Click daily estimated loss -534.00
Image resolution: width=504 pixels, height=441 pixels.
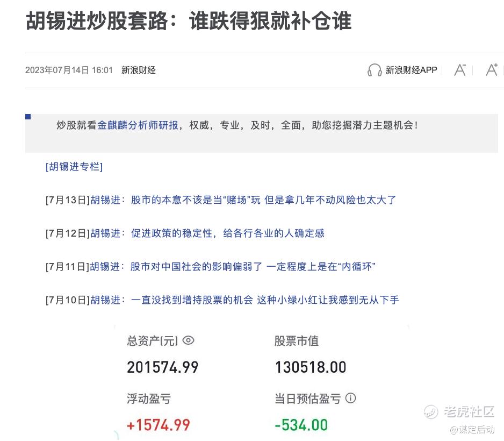(x=301, y=425)
